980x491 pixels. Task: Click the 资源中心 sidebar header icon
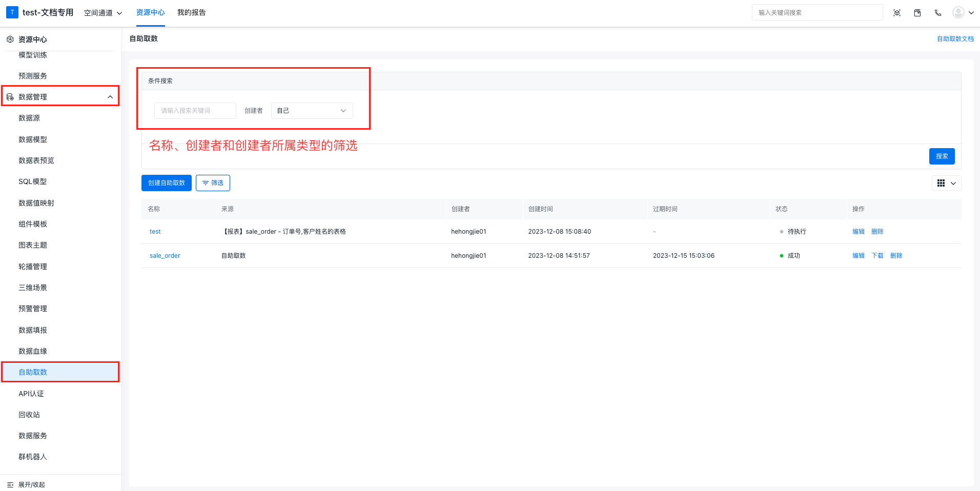(10, 39)
